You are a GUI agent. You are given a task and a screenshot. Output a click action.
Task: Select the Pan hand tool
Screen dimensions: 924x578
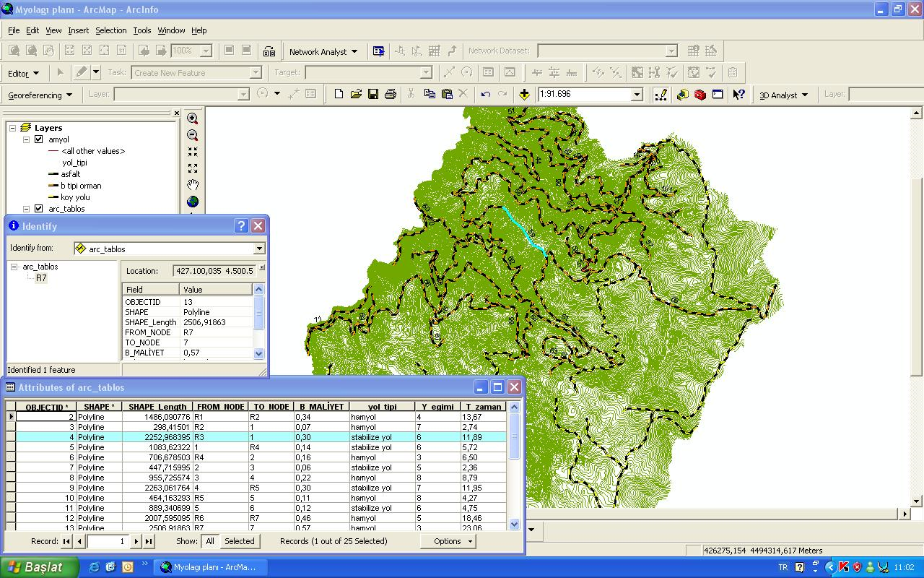192,185
